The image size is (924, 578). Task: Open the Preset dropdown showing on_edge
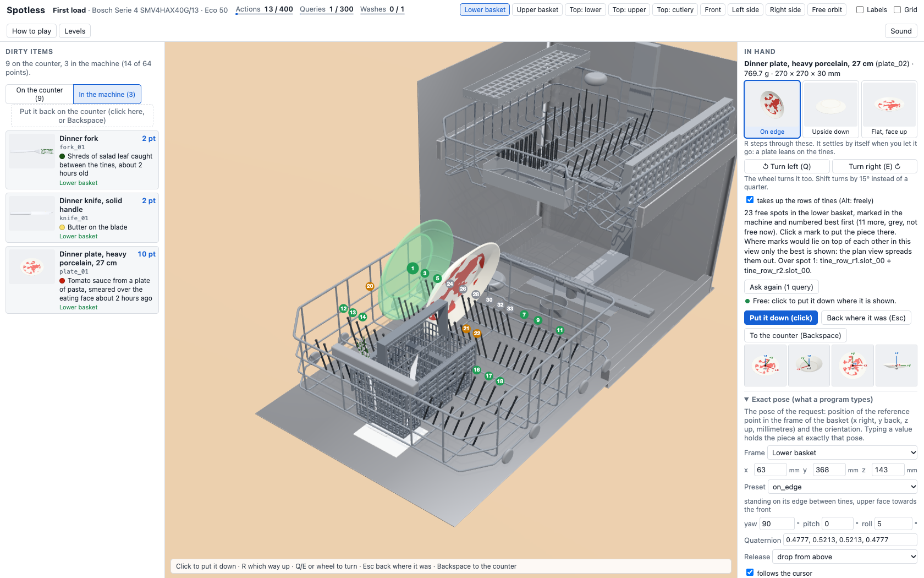(843, 487)
